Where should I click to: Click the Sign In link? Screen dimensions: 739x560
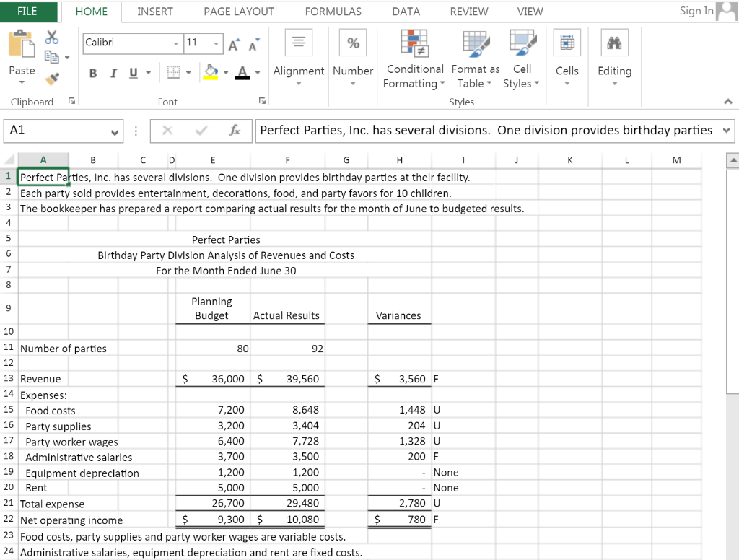tap(694, 10)
